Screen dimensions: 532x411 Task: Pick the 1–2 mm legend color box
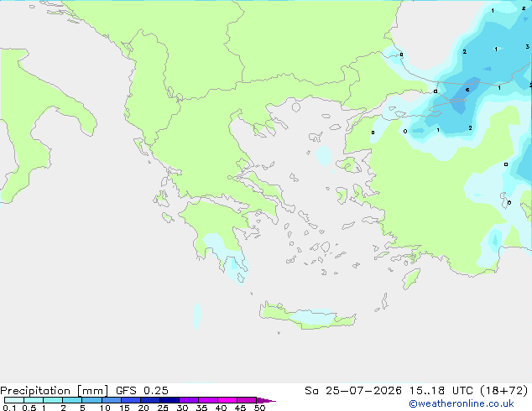coord(53,400)
